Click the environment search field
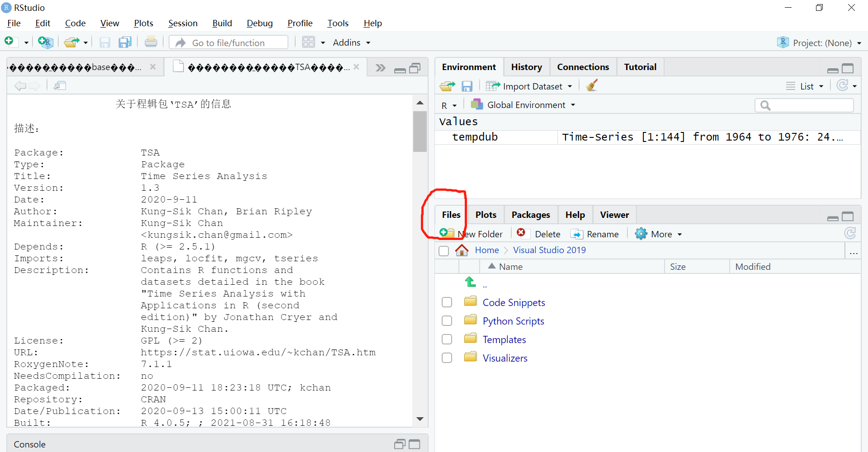Viewport: 868px width, 452px height. pos(804,105)
